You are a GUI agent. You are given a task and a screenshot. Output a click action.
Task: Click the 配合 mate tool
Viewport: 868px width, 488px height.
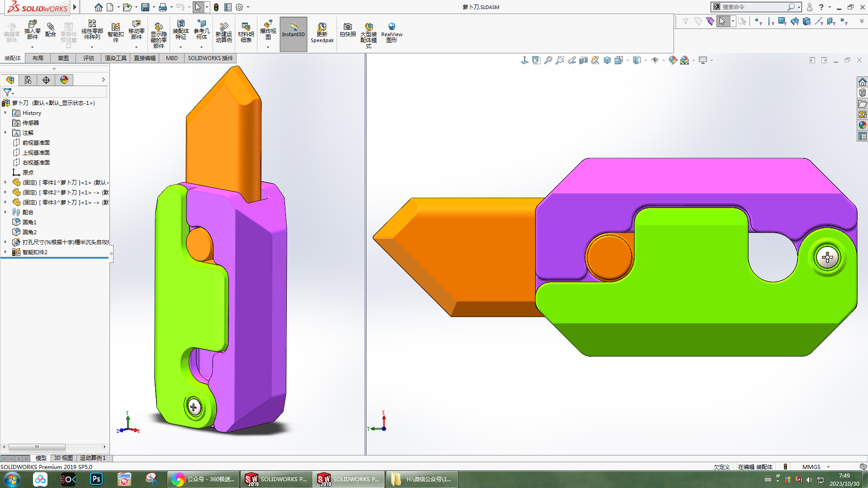(51, 31)
